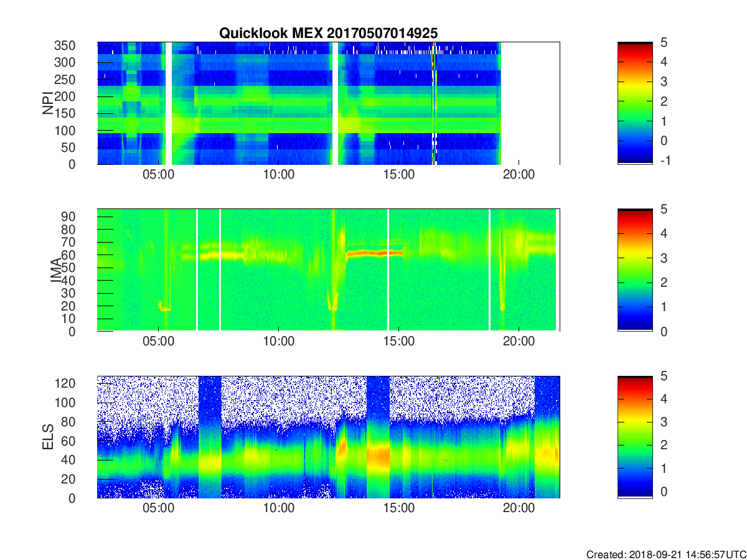The image size is (747, 560).
Task: Click the red vertical line in NPI panel
Action: [433, 103]
